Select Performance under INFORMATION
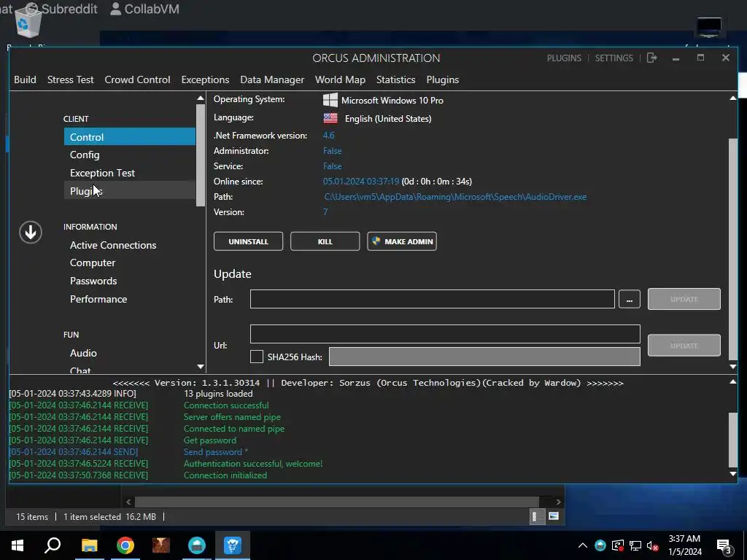This screenshot has width=747, height=560. [98, 299]
